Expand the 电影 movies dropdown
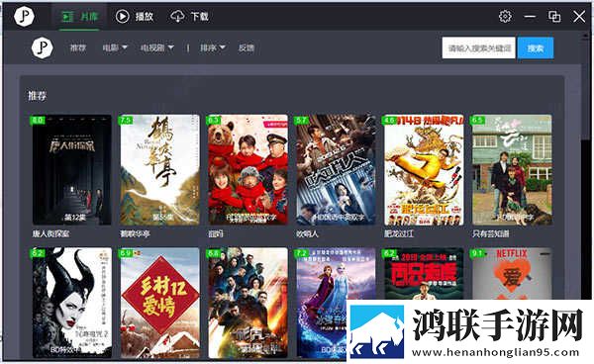 tap(115, 47)
